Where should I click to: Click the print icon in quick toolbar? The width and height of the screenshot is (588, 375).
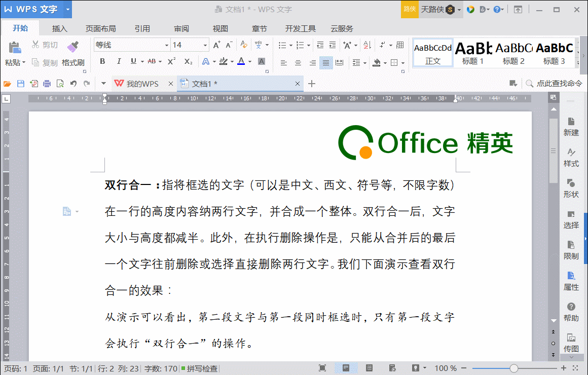(x=47, y=84)
